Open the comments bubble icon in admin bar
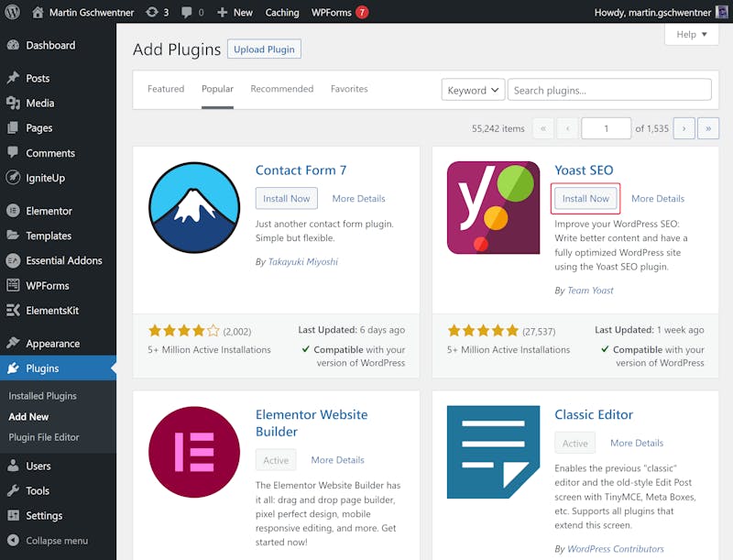Viewport: 733px width, 560px height. (x=187, y=13)
